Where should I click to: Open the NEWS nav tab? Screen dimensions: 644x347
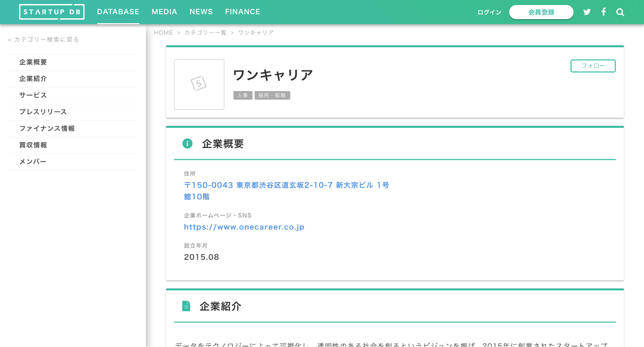201,12
